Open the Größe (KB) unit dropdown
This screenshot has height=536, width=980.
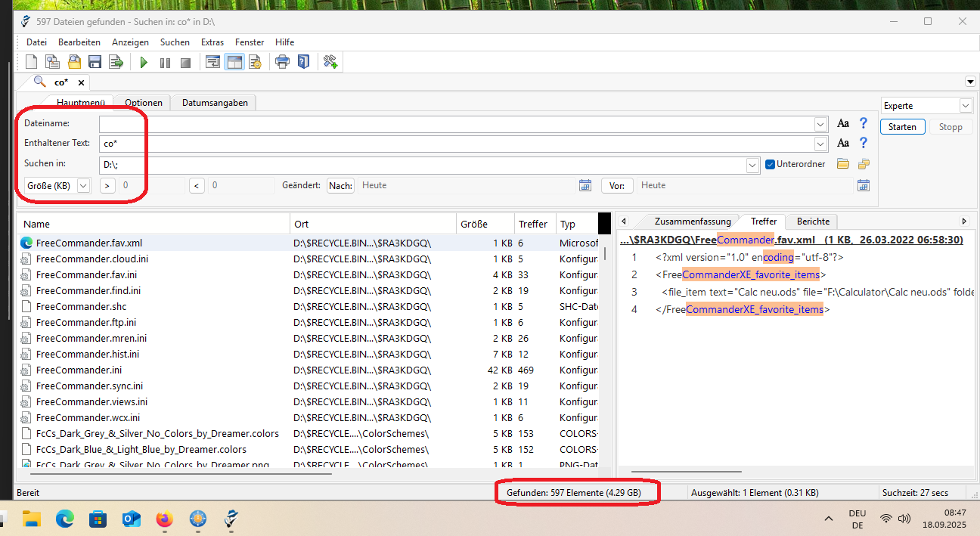83,185
